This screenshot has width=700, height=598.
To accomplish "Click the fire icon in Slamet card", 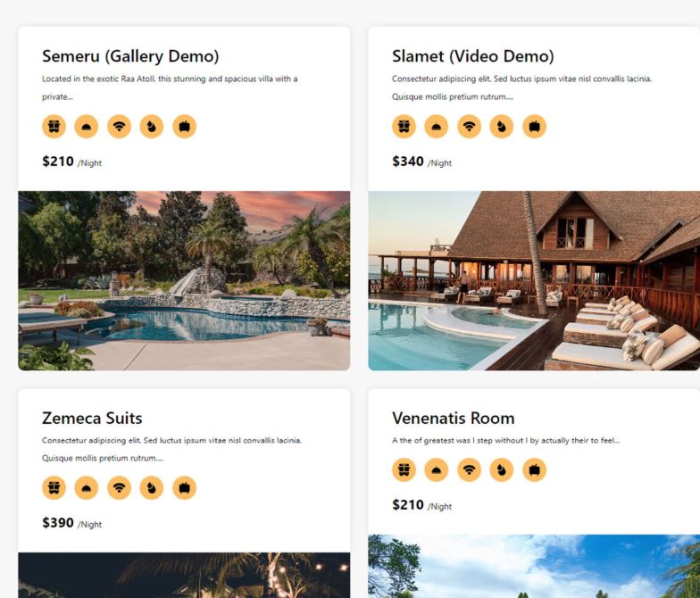I will 502,127.
